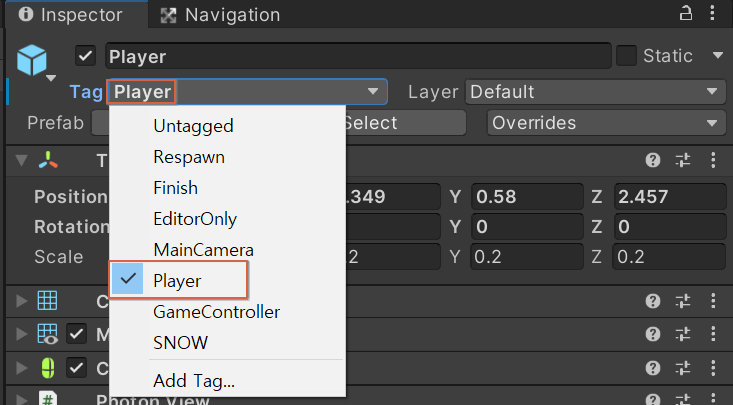The height and width of the screenshot is (405, 733).
Task: Expand the mesh filter grid component foldout
Action: coord(21,301)
